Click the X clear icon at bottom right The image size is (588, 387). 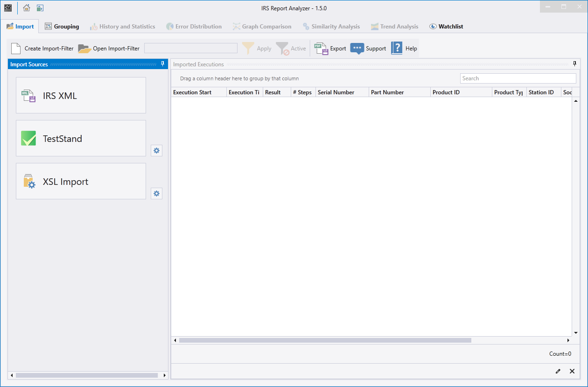pos(572,371)
